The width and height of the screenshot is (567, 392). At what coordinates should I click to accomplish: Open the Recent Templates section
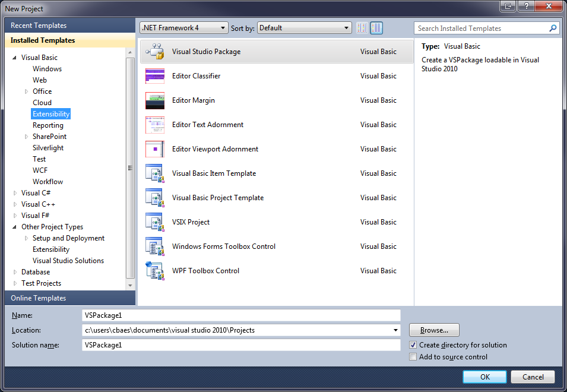[x=70, y=26]
